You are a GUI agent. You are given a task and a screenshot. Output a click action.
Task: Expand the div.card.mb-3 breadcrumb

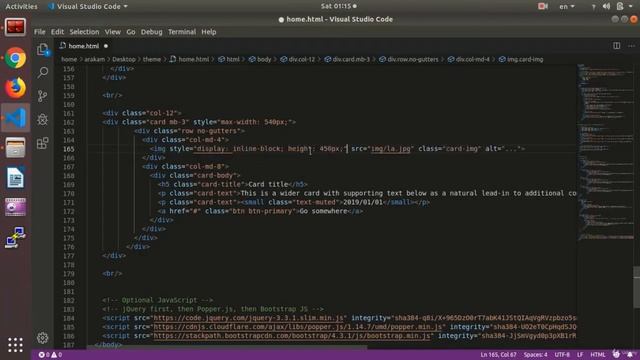pos(347,59)
